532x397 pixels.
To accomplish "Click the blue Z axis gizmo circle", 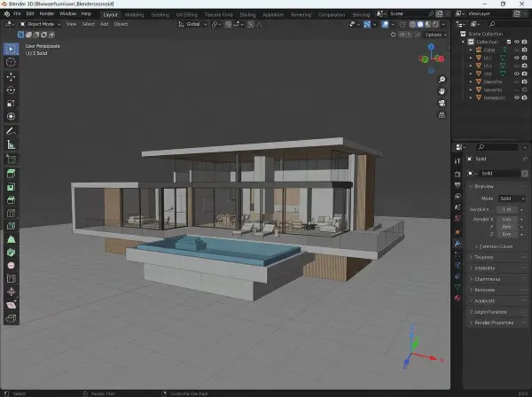I will click(431, 47).
